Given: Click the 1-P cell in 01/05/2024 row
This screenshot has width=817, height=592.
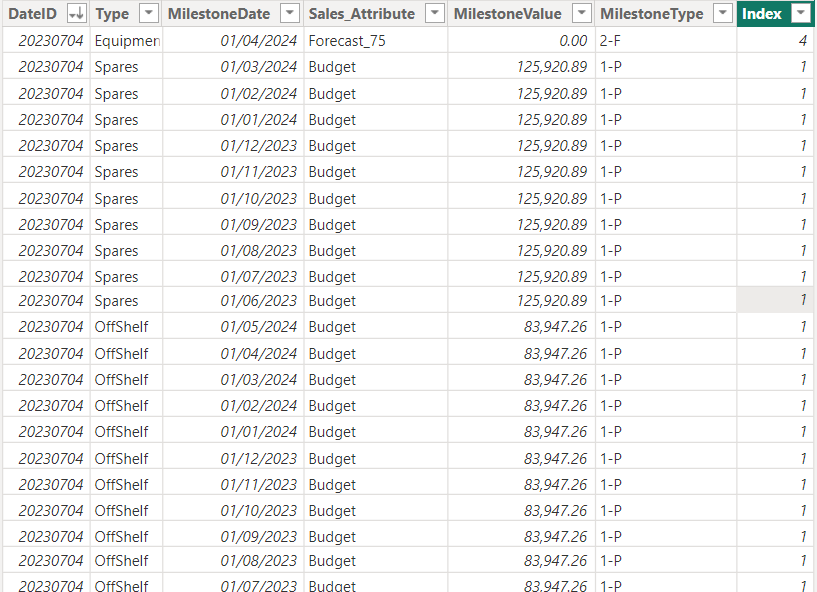Looking at the screenshot, I should tap(666, 327).
